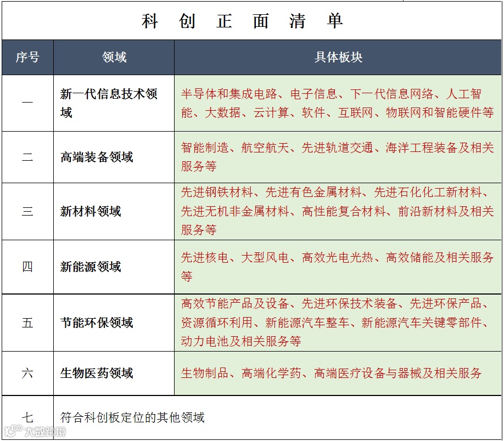Select serial number 六 cell

[27, 373]
